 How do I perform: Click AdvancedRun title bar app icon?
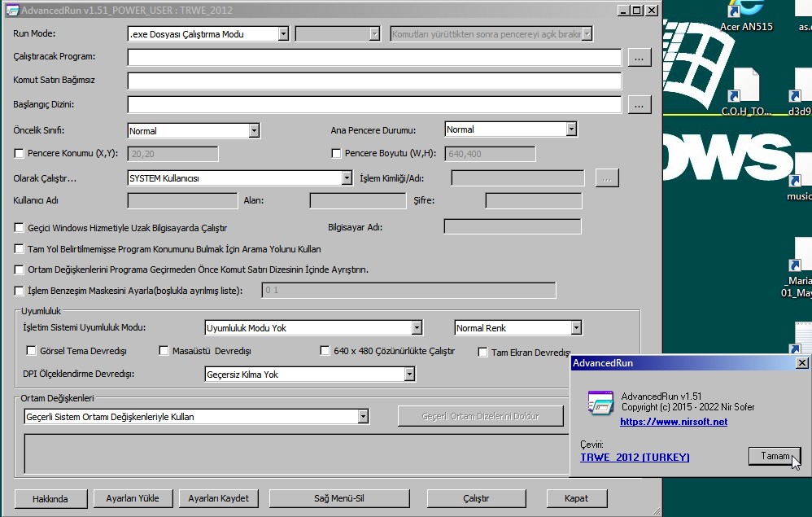click(12, 10)
